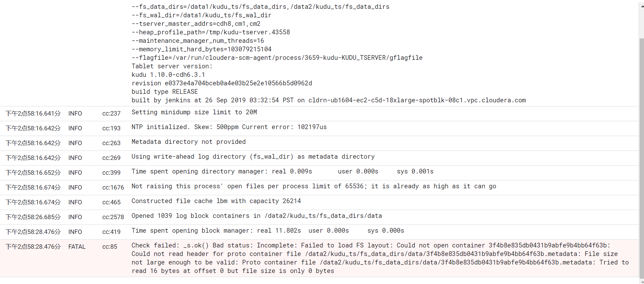Click INFO label of cc:419 row
The width and height of the screenshot is (644, 284).
click(x=75, y=232)
